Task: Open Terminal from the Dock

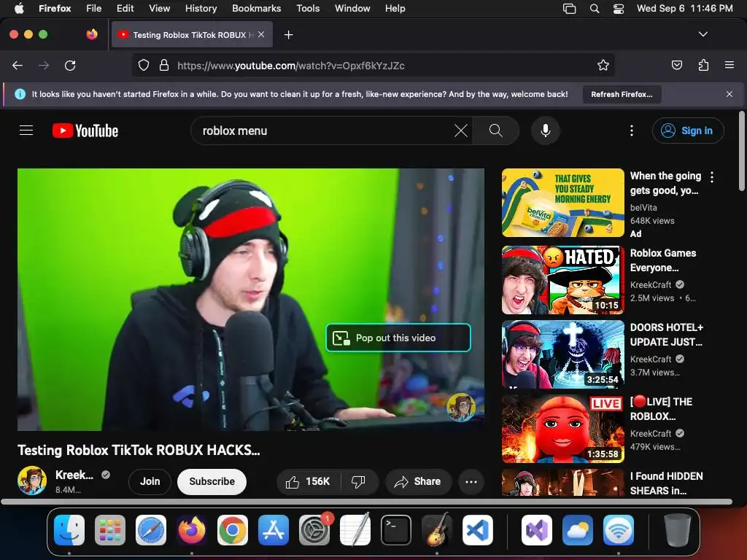Action: click(x=396, y=530)
